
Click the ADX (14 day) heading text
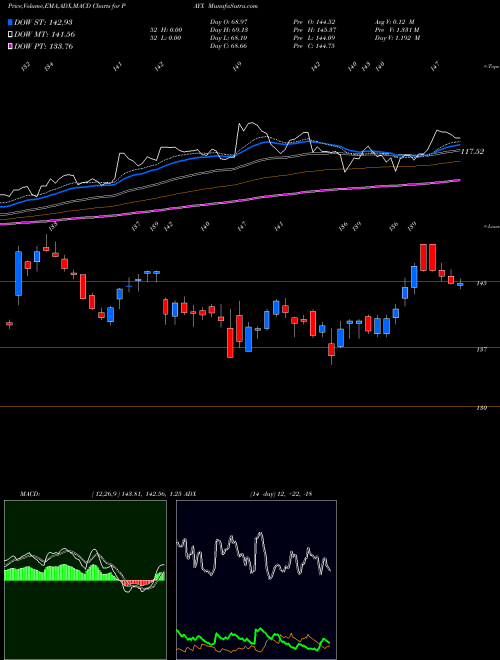coord(247,494)
